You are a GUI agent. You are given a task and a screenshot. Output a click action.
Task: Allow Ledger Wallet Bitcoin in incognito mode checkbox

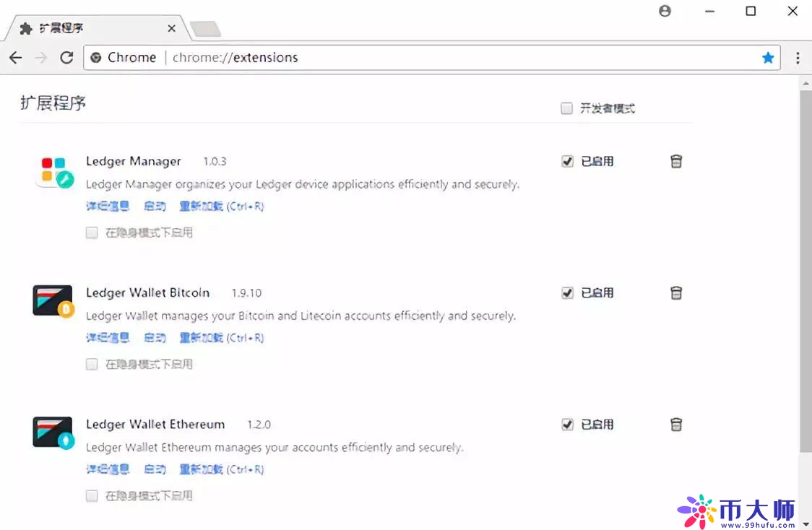(92, 365)
